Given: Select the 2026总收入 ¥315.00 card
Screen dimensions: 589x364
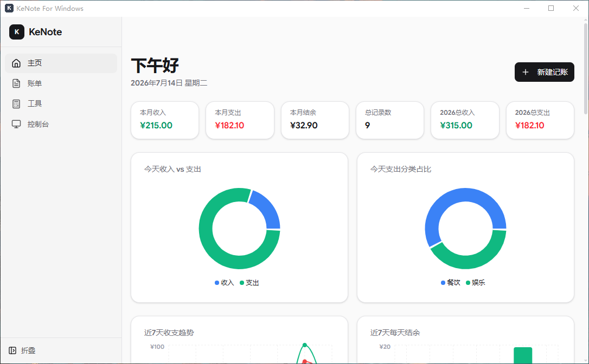Looking at the screenshot, I should [x=465, y=120].
